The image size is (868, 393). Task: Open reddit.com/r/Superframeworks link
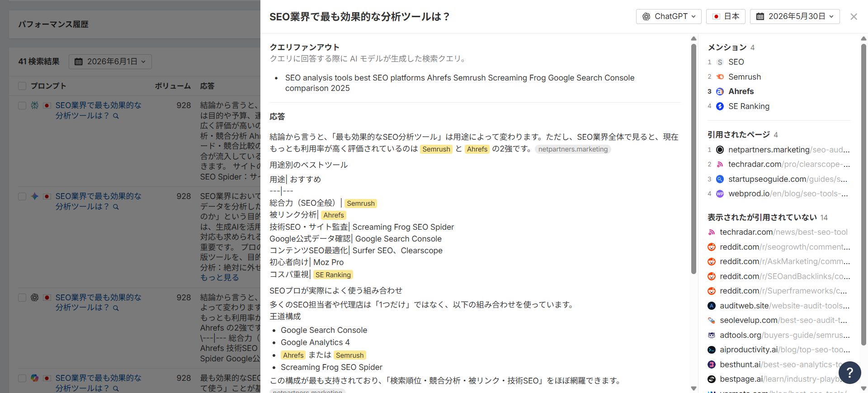[x=783, y=291]
